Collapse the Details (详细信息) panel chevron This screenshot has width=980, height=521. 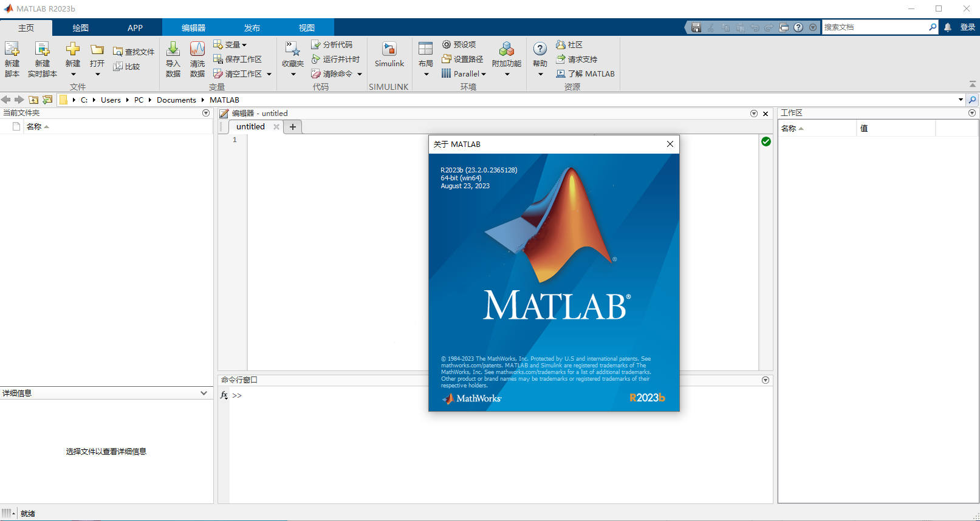[x=204, y=393]
